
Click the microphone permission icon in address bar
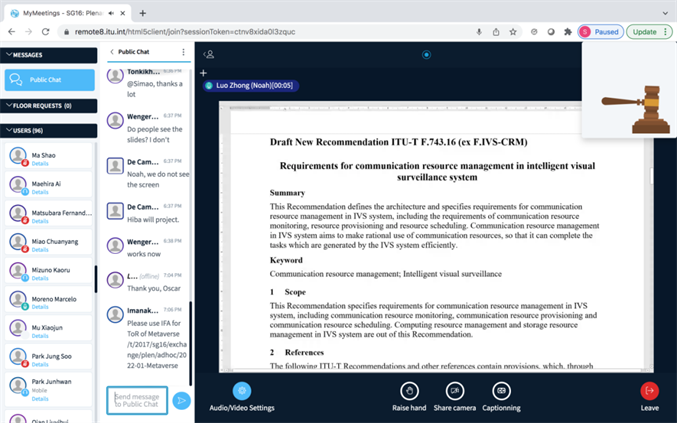(479, 32)
